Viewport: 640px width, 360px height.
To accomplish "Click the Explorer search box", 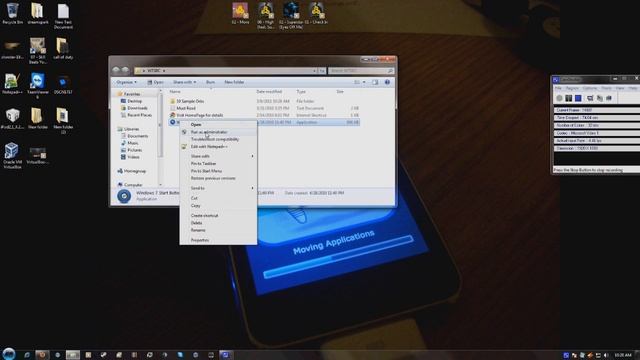I will [x=361, y=71].
